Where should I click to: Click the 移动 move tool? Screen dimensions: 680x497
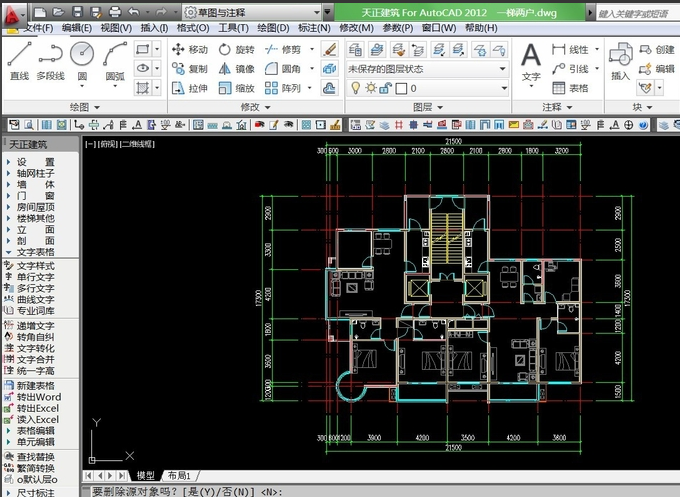click(190, 49)
